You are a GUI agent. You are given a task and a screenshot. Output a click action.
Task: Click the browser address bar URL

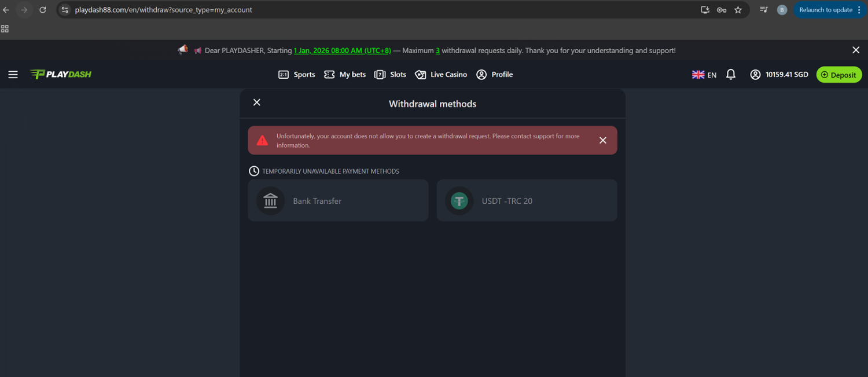pyautogui.click(x=164, y=10)
